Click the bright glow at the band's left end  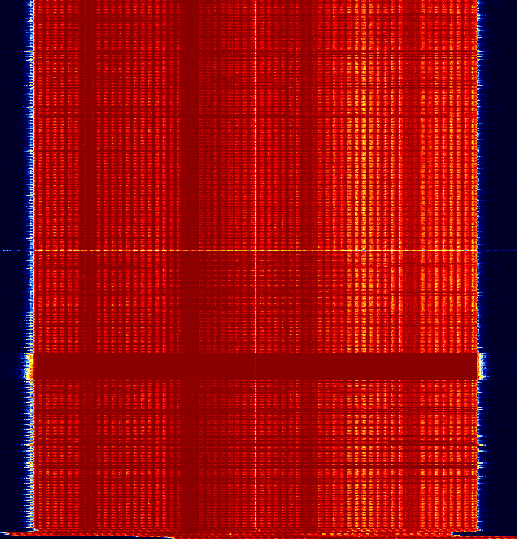tap(29, 366)
